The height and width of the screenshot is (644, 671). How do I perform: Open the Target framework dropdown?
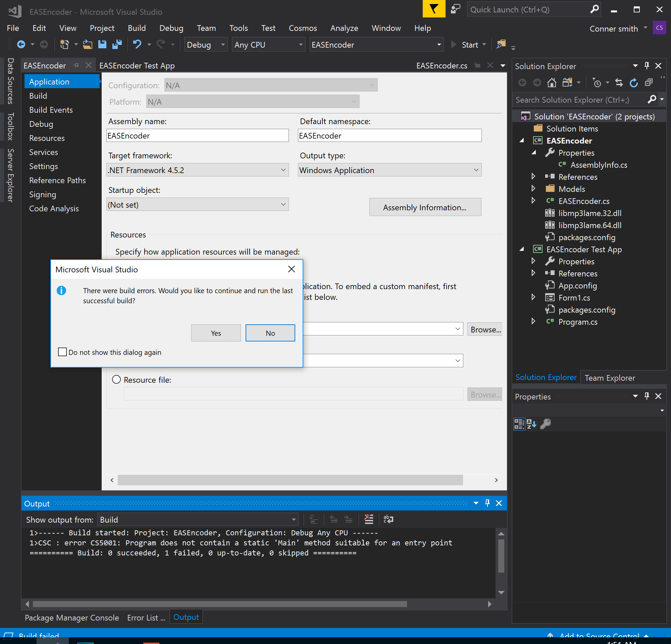(x=198, y=170)
